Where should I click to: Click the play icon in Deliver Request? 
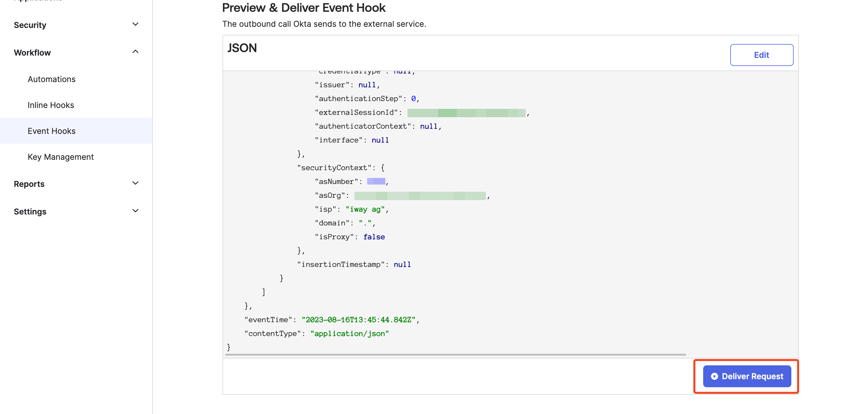pyautogui.click(x=714, y=376)
